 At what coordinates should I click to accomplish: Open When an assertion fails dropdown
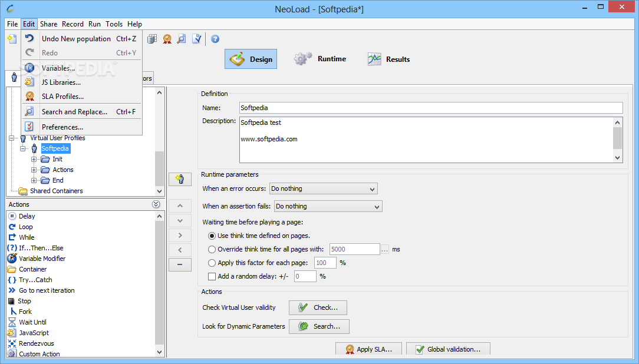coord(328,206)
